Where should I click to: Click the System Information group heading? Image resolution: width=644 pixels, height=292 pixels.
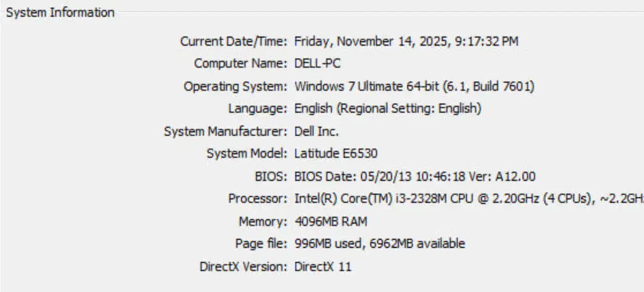[x=60, y=13]
